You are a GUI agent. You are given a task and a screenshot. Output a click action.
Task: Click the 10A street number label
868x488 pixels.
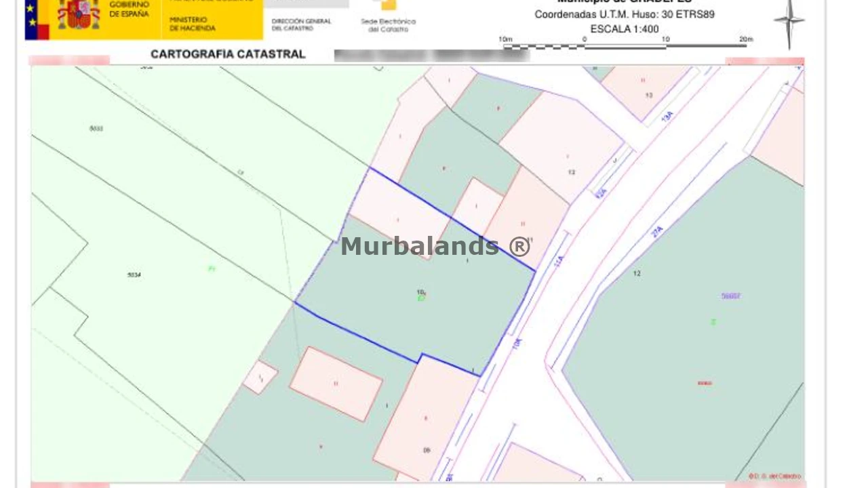point(517,344)
